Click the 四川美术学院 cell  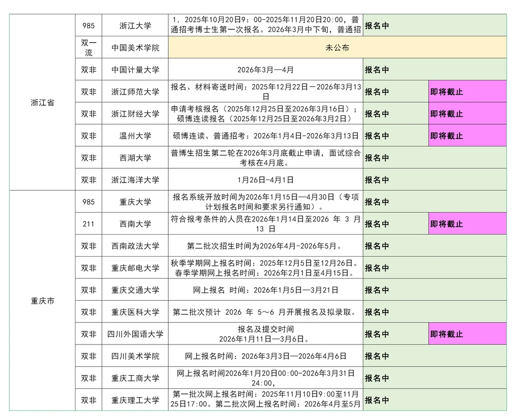point(135,356)
